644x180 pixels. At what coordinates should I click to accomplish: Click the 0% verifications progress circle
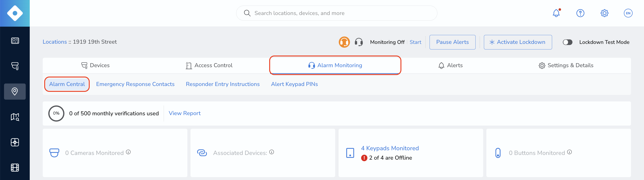56,114
